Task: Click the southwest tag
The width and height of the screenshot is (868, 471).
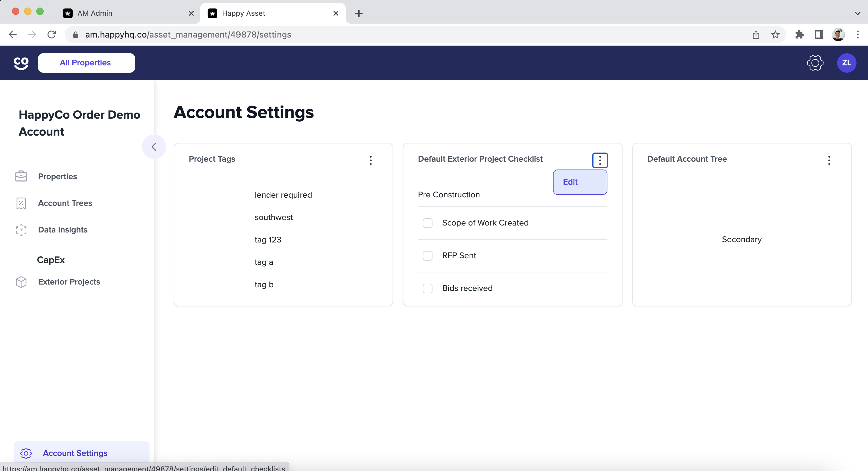Action: tap(274, 217)
